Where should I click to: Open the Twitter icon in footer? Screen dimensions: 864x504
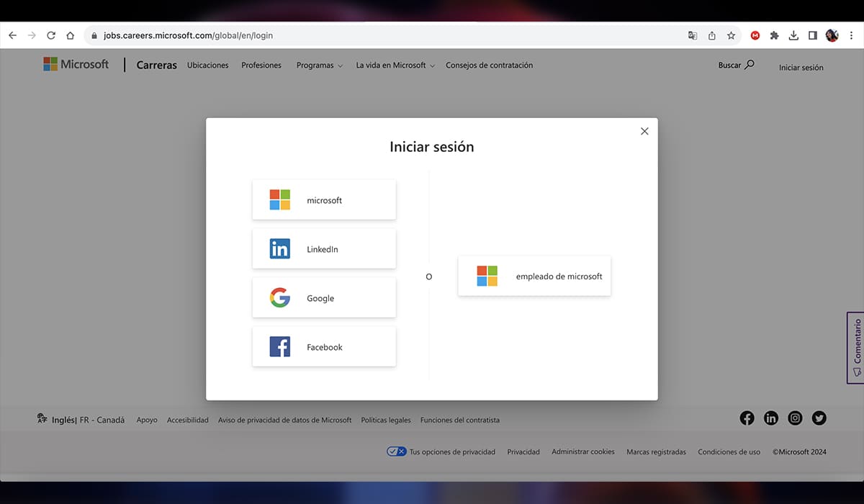point(819,418)
